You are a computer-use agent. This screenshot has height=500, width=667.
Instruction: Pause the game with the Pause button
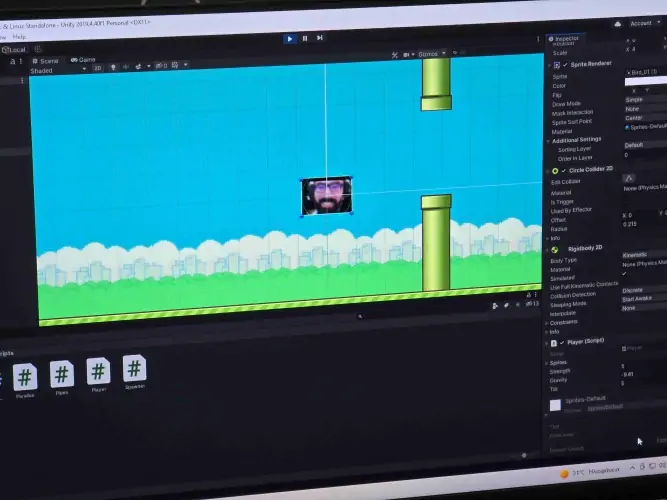click(305, 38)
